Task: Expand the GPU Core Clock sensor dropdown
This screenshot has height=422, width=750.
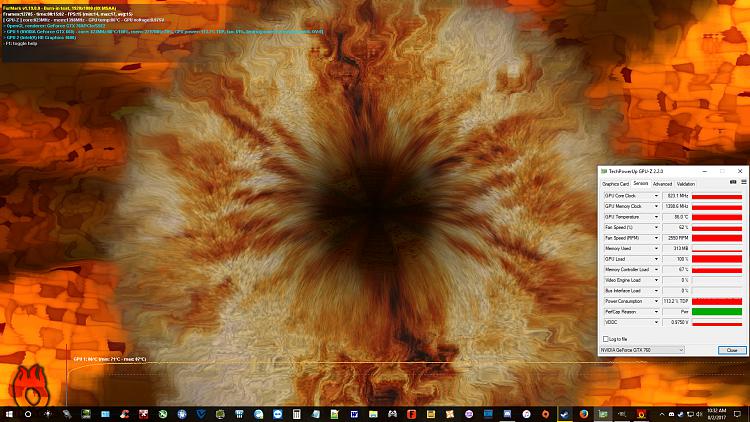Action: pos(656,196)
